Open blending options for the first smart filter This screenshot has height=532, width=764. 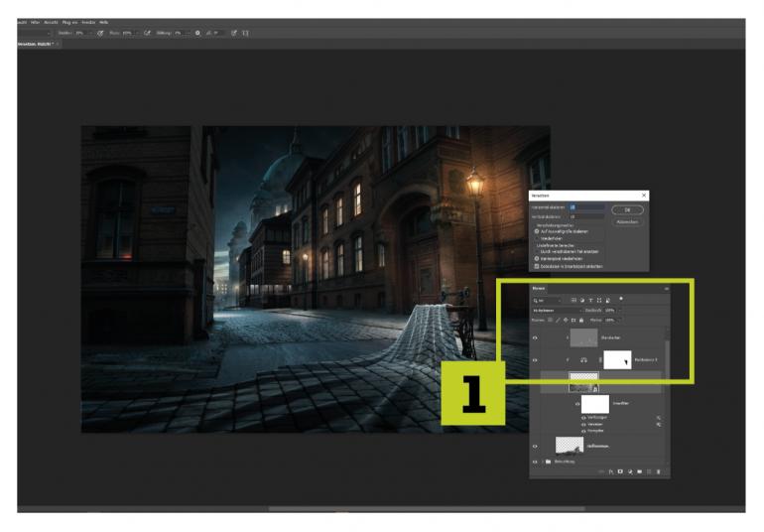click(659, 418)
